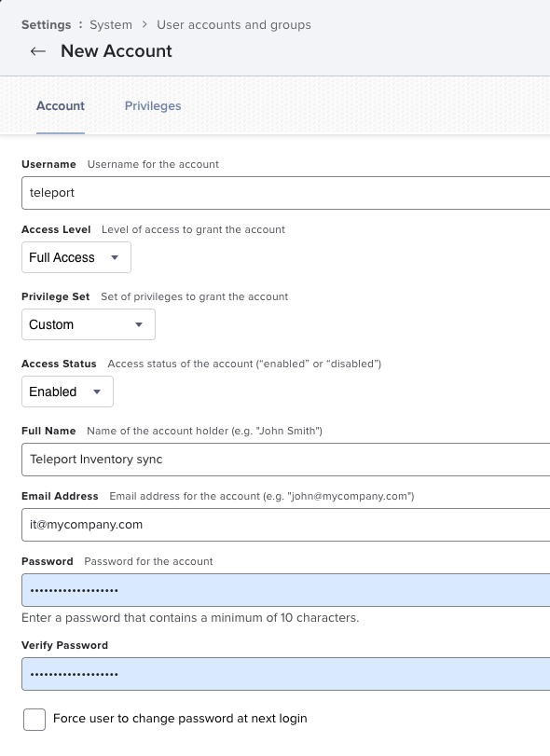This screenshot has width=550, height=756.
Task: Enable force password change at next login
Action: (34, 719)
